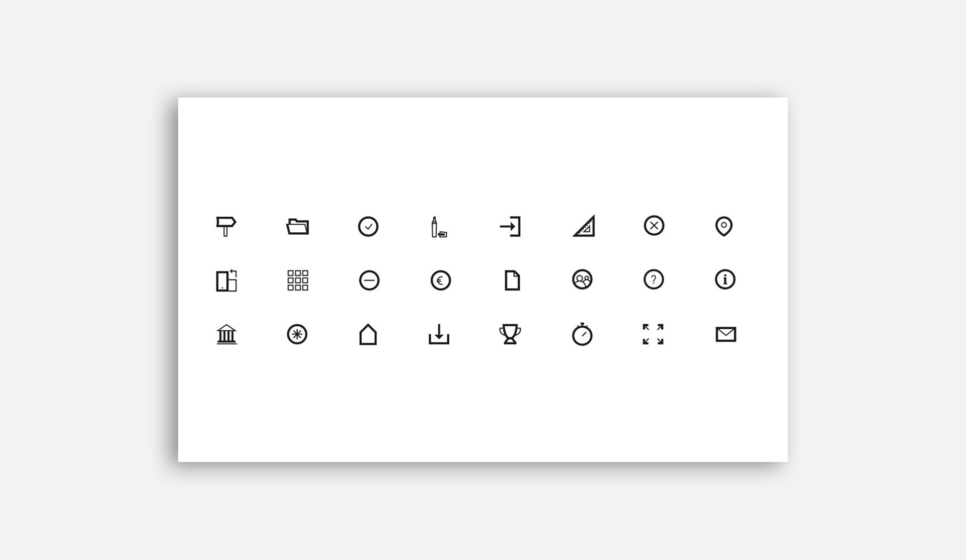This screenshot has height=560, width=966.
Task: Select the euro currency icon
Action: tap(441, 281)
